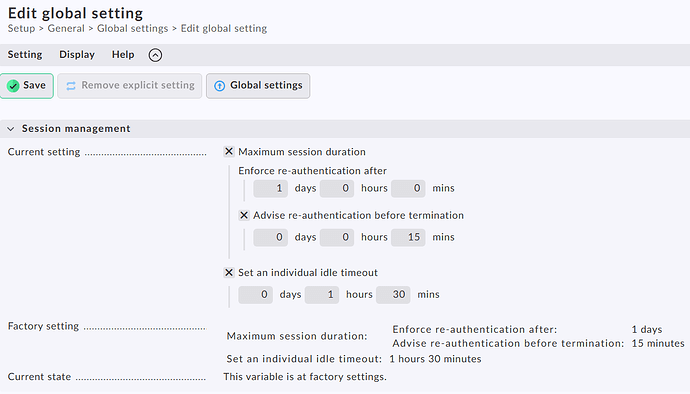Click the Edit global setting page title

coord(75,13)
